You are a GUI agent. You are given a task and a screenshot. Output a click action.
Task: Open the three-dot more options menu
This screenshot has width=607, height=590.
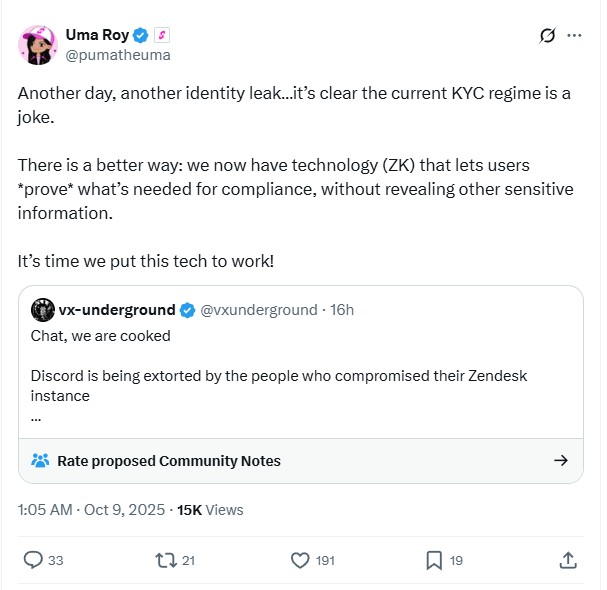point(574,36)
